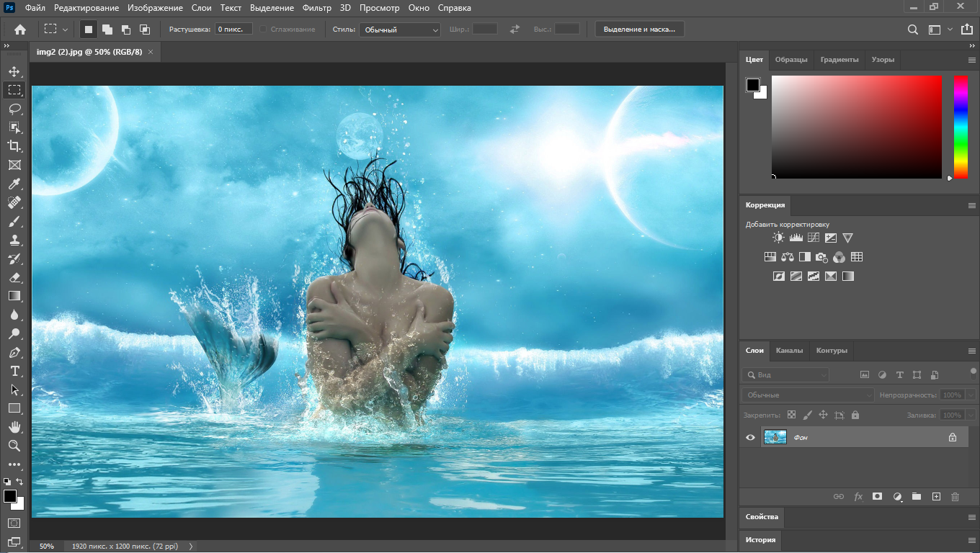Viewport: 980px width, 553px height.
Task: Select the Horizontal Type tool
Action: click(x=14, y=371)
